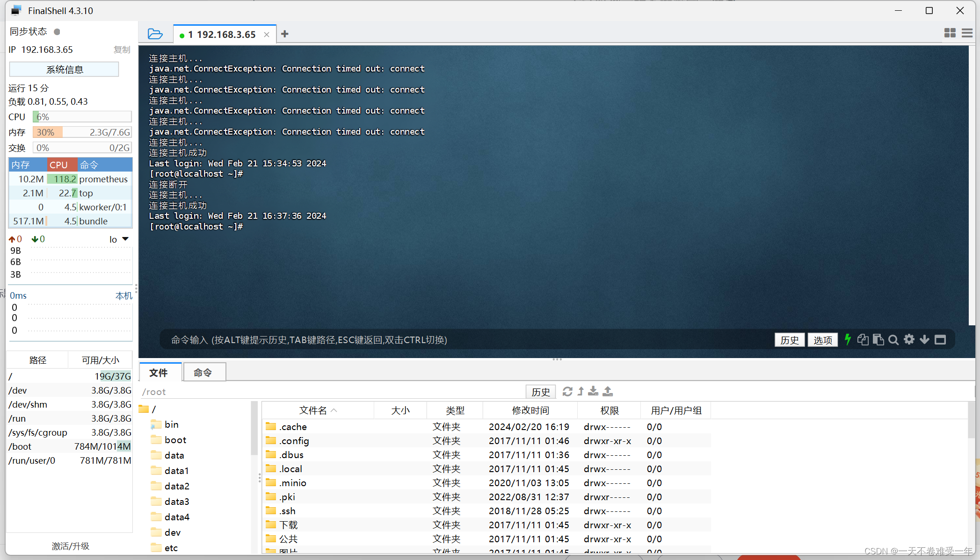This screenshot has width=980, height=560.
Task: Open the folder connection manager icon
Action: pyautogui.click(x=155, y=33)
